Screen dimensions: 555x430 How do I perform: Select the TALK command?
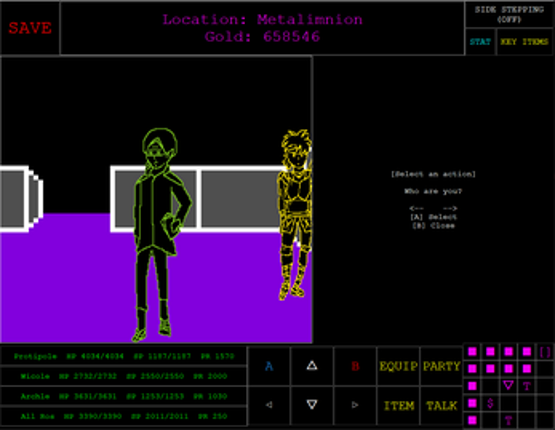(441, 406)
